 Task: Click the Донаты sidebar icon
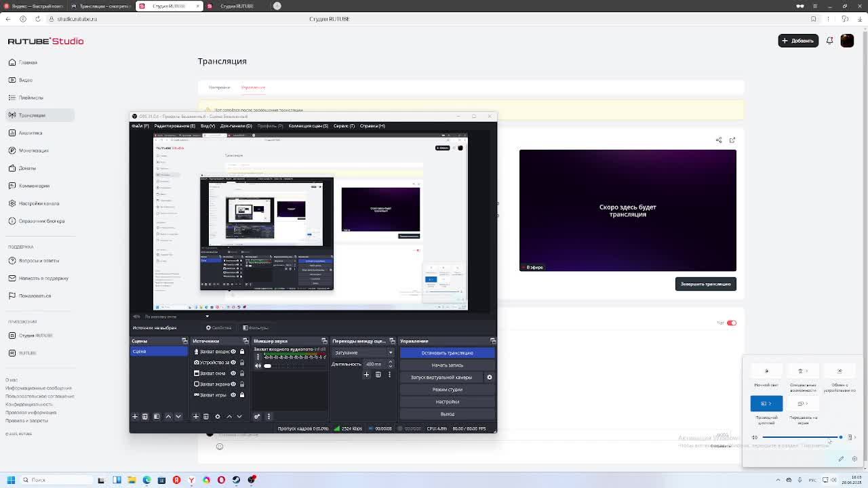(12, 168)
